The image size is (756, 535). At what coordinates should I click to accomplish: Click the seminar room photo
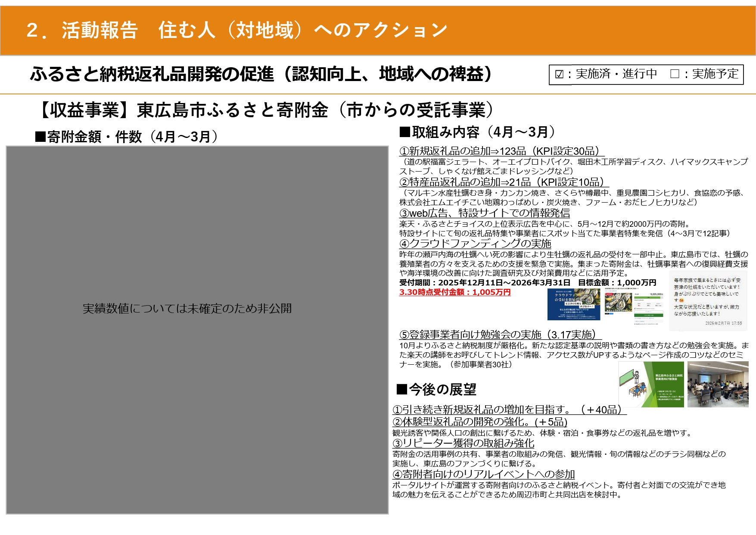718,385
